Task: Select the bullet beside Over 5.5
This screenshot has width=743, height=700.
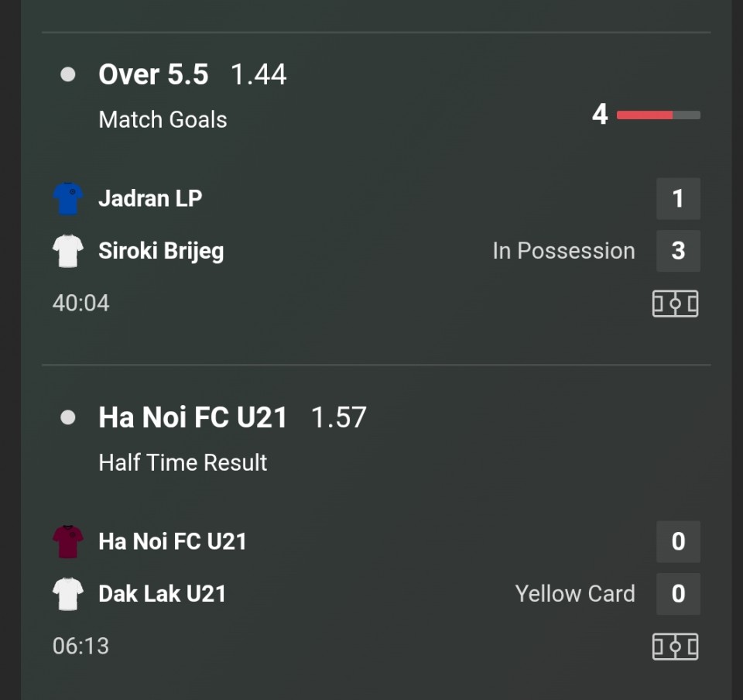Action: pyautogui.click(x=68, y=74)
